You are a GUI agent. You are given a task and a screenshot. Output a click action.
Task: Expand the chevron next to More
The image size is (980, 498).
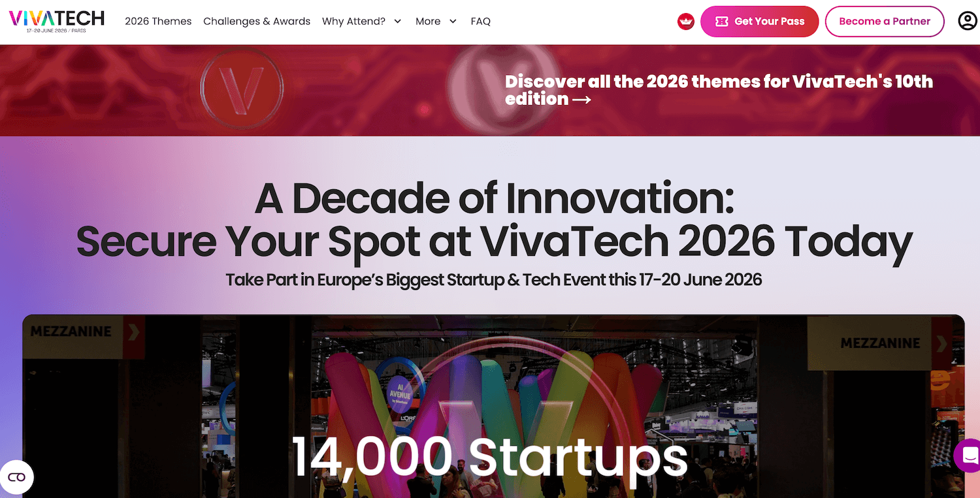tap(453, 22)
